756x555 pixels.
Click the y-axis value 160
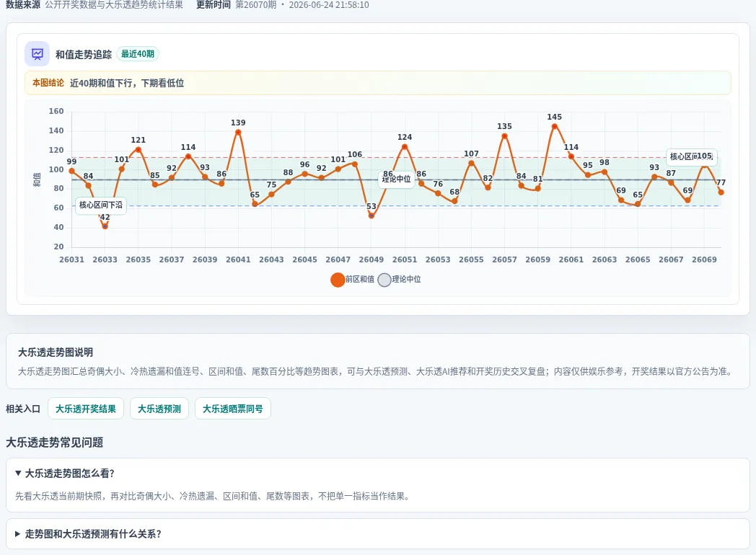(x=56, y=111)
